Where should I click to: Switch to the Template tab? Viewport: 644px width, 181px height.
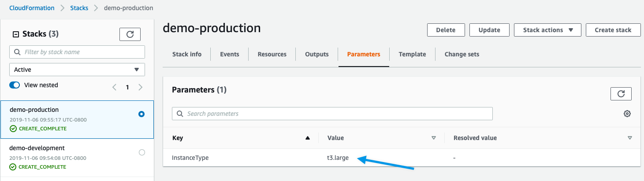[x=412, y=54]
